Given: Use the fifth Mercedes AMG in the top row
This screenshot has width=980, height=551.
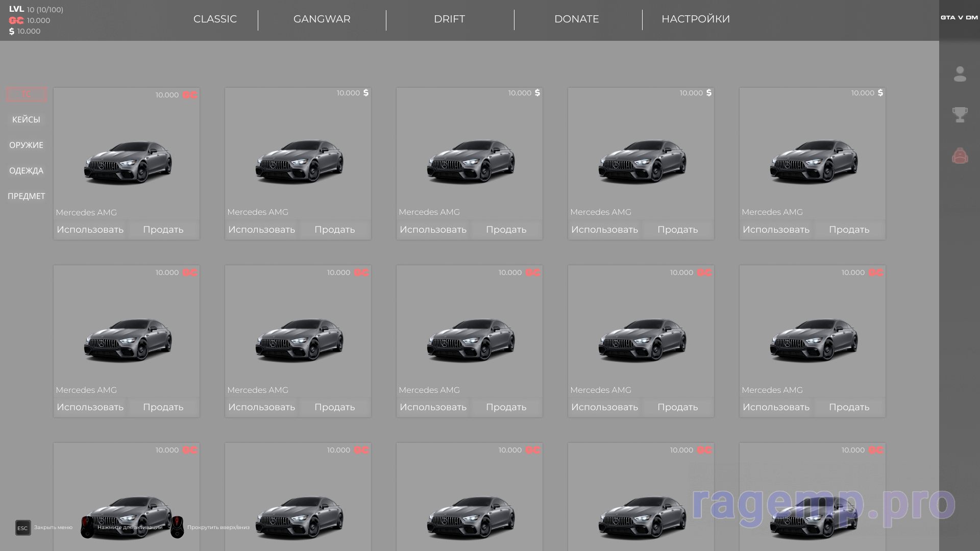Looking at the screenshot, I should [x=776, y=230].
